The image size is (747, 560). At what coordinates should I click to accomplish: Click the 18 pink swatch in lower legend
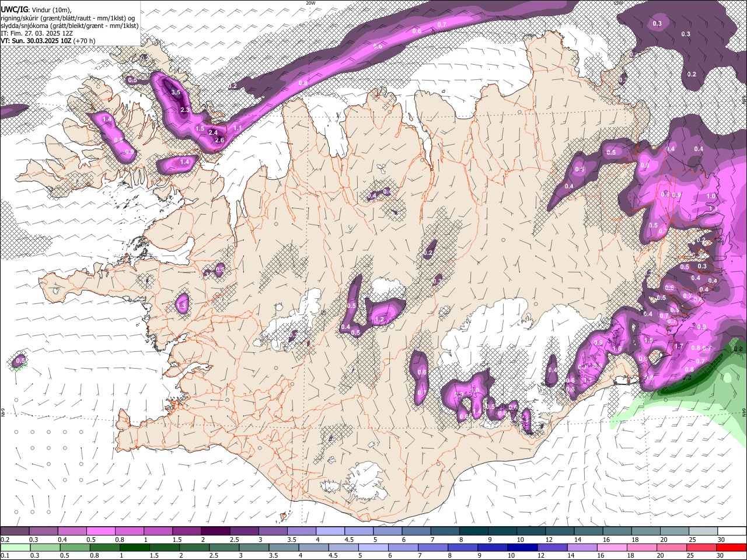click(642, 547)
